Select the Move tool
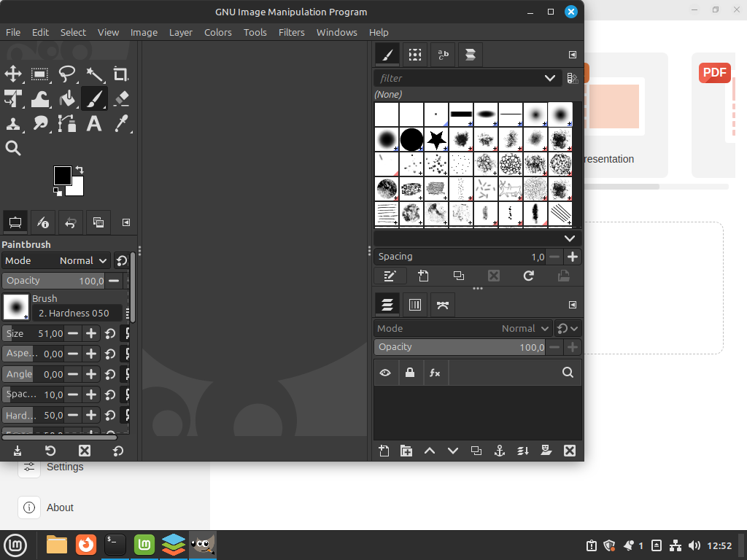The image size is (747, 560). (13, 74)
